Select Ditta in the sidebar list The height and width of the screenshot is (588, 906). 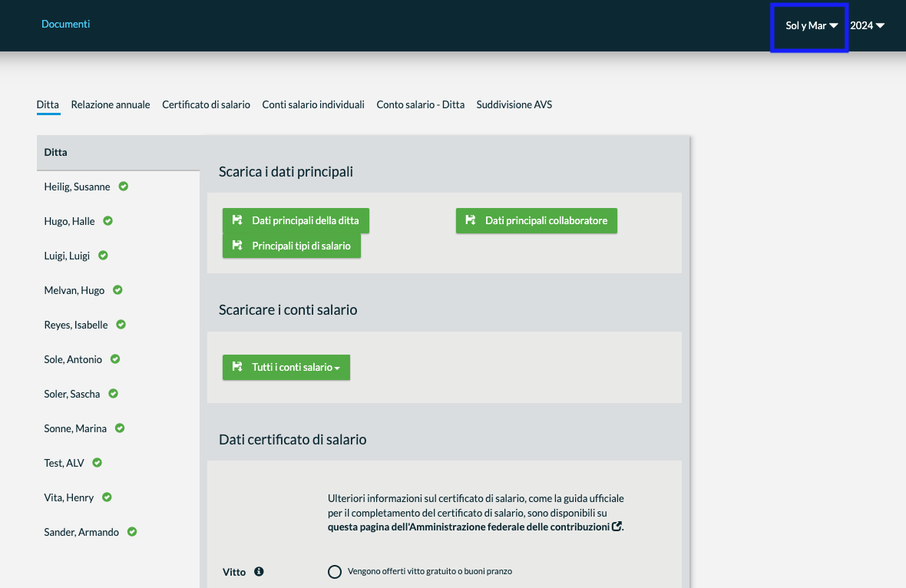[118, 153]
